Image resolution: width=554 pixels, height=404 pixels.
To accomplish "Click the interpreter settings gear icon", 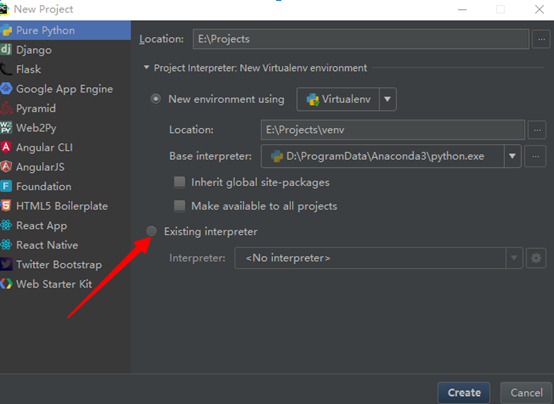I will tap(536, 258).
